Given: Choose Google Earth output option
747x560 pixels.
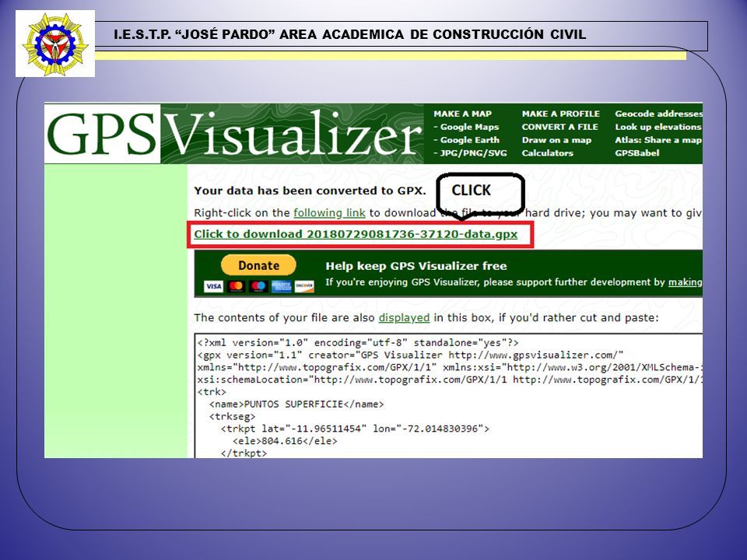Looking at the screenshot, I should point(470,140).
